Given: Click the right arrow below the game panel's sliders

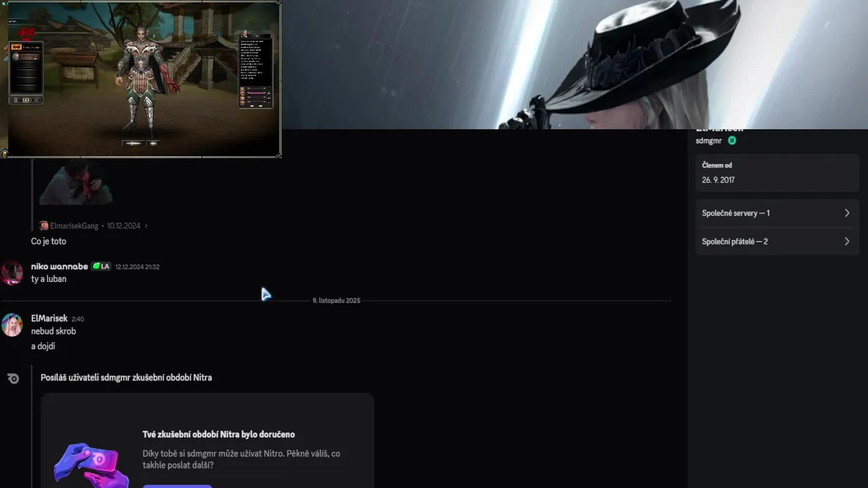Looking at the screenshot, I should point(260,106).
